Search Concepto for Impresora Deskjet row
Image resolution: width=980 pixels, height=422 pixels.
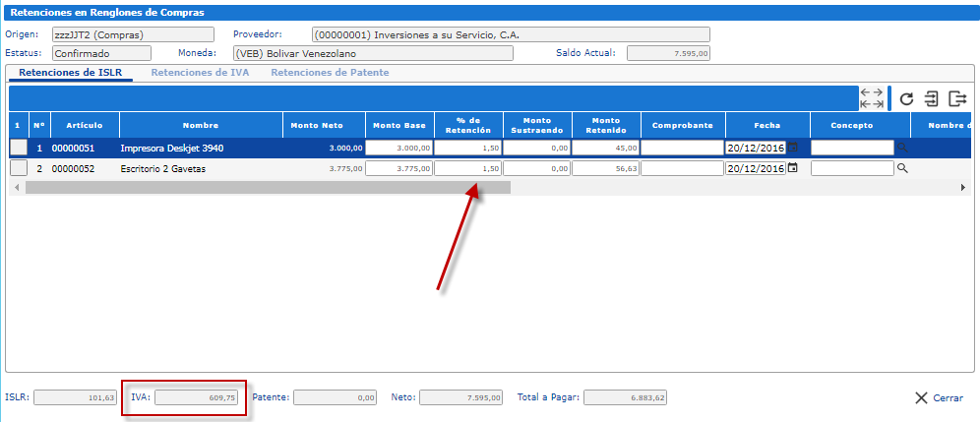coord(902,148)
